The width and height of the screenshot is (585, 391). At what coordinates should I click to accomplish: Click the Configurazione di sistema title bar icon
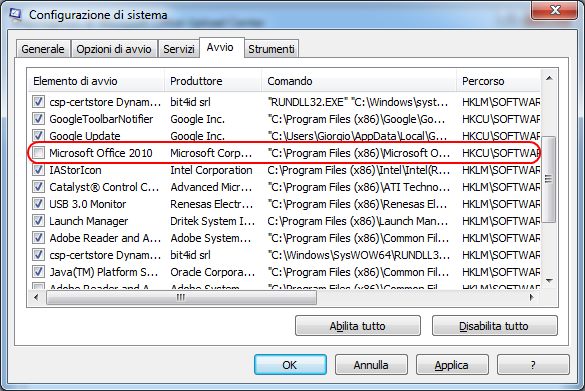(15, 14)
